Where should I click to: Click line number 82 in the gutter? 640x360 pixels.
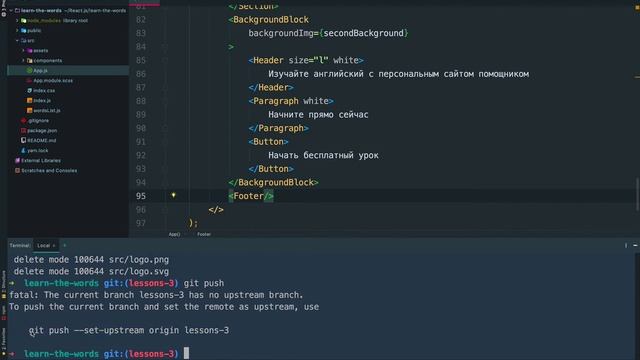pyautogui.click(x=141, y=20)
